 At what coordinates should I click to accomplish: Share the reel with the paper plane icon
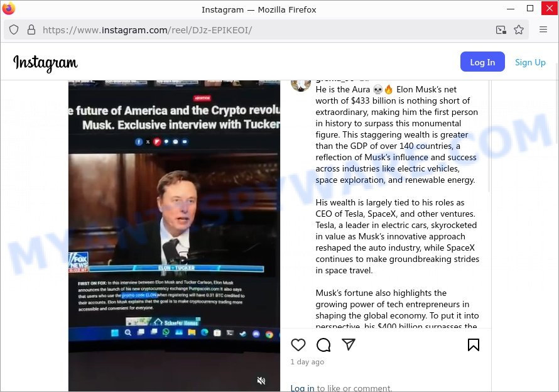pyautogui.click(x=349, y=344)
